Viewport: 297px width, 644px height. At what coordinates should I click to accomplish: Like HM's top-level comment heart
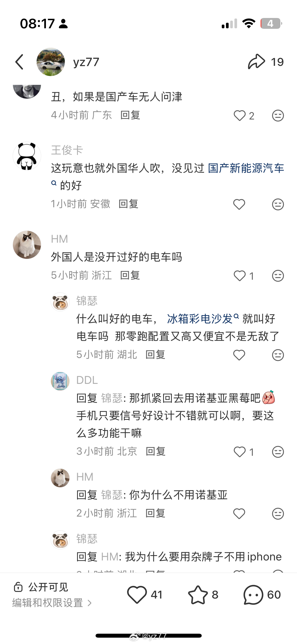(x=240, y=276)
